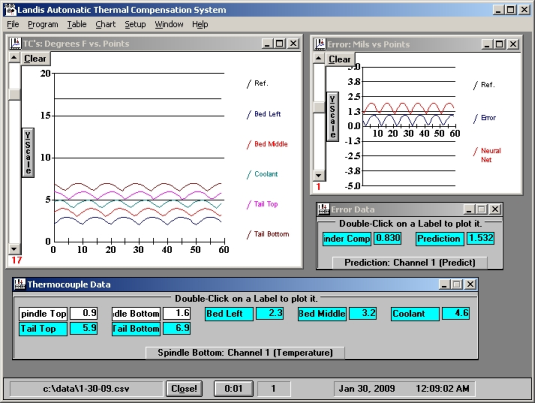Click the Spindle Top label
The height and width of the screenshot is (403, 535).
click(x=43, y=313)
